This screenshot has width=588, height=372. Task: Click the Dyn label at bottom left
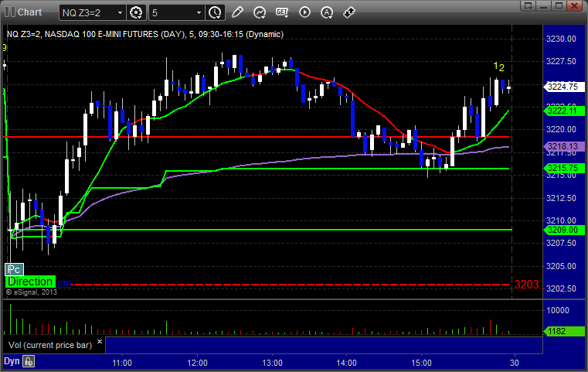[x=12, y=361]
